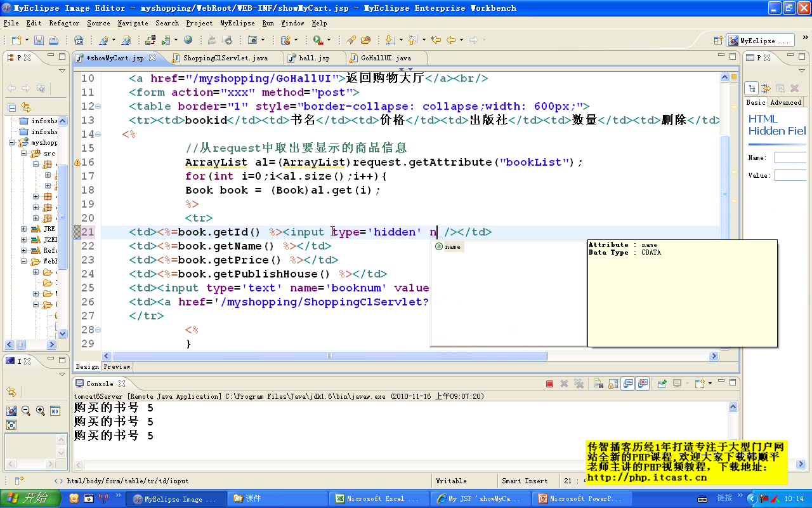Select the MyEclipse perspective button
The height and width of the screenshot is (508, 812).
coord(760,41)
